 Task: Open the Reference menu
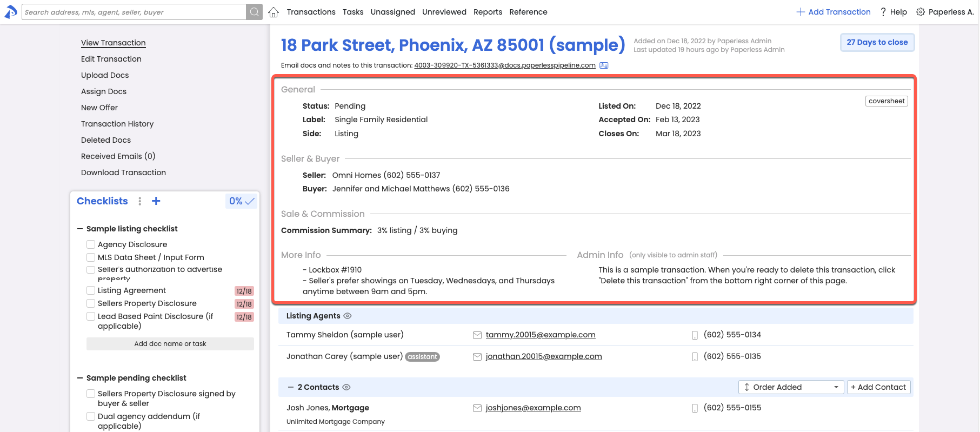[528, 12]
